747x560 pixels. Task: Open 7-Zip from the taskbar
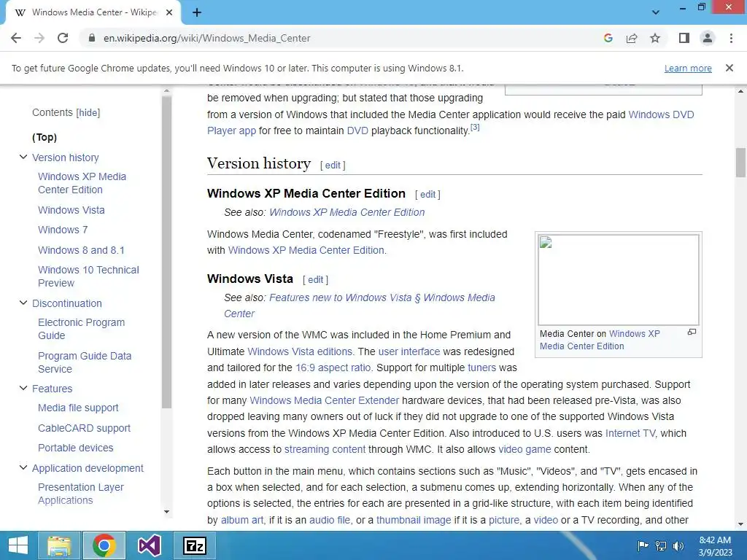pyautogui.click(x=195, y=545)
